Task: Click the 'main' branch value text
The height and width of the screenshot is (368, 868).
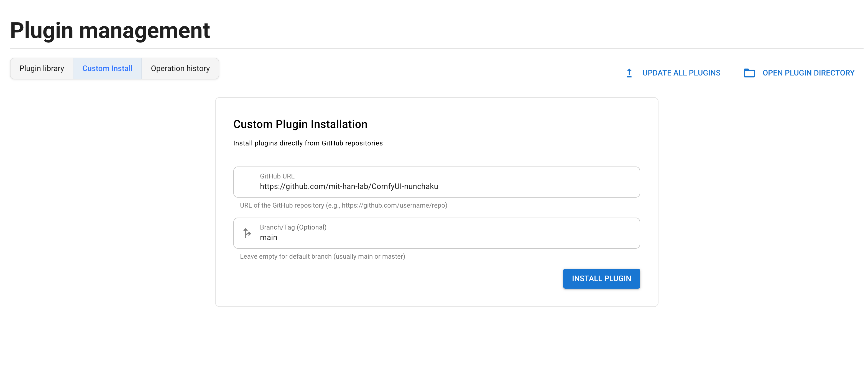Action: coord(269,238)
